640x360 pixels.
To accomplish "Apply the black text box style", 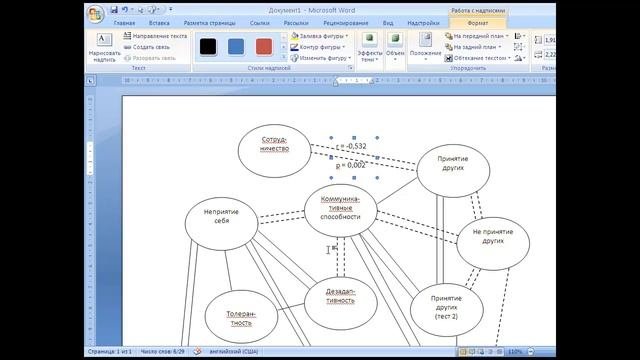I will click(x=208, y=47).
